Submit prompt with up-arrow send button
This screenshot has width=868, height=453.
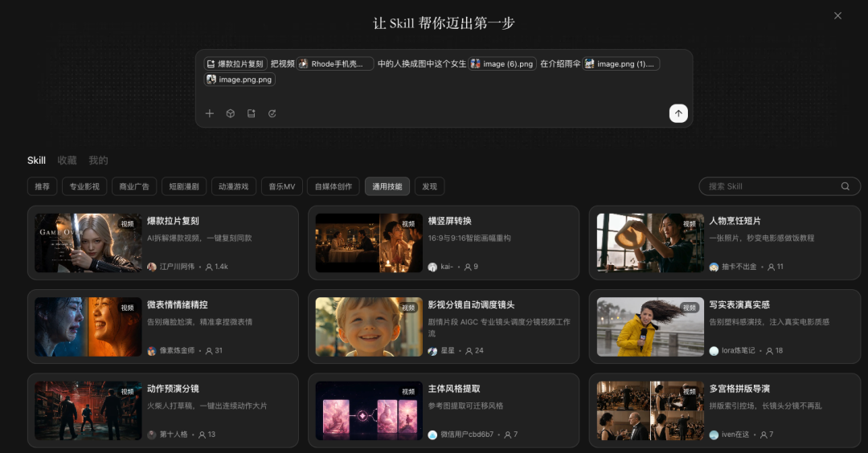678,113
